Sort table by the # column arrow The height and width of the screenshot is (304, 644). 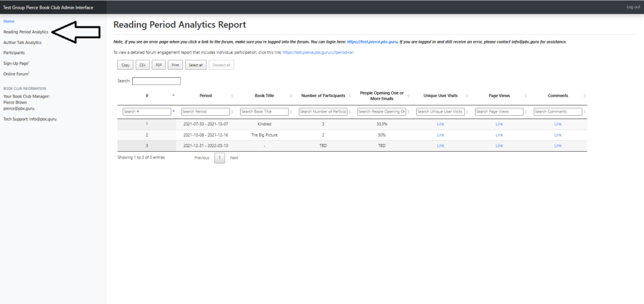(174, 96)
